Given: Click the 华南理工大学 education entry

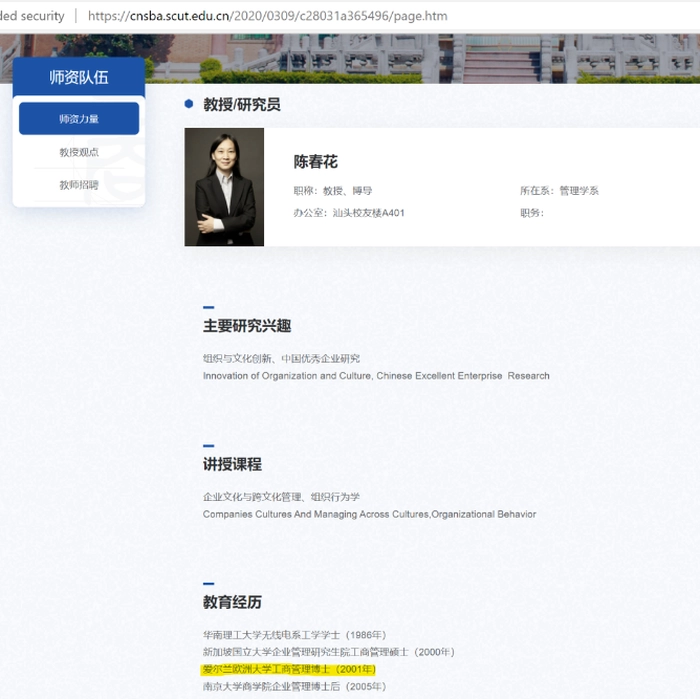Looking at the screenshot, I should [x=294, y=634].
